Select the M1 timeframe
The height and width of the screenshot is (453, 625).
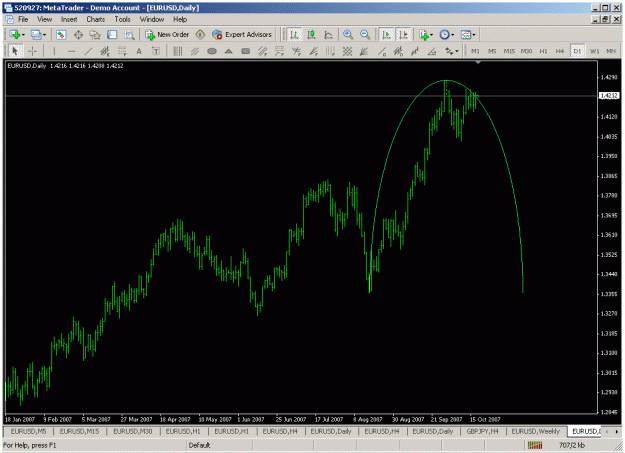point(475,51)
